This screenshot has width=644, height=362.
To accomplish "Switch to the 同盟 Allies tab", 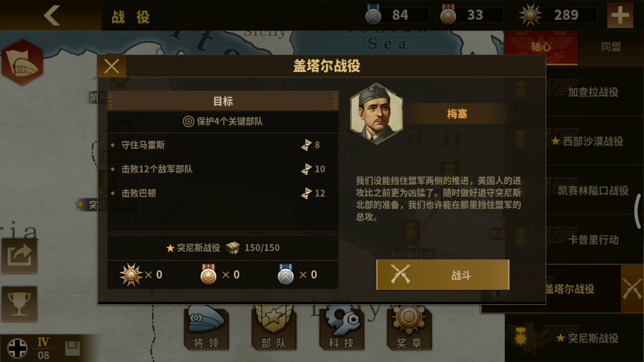I will (x=611, y=47).
